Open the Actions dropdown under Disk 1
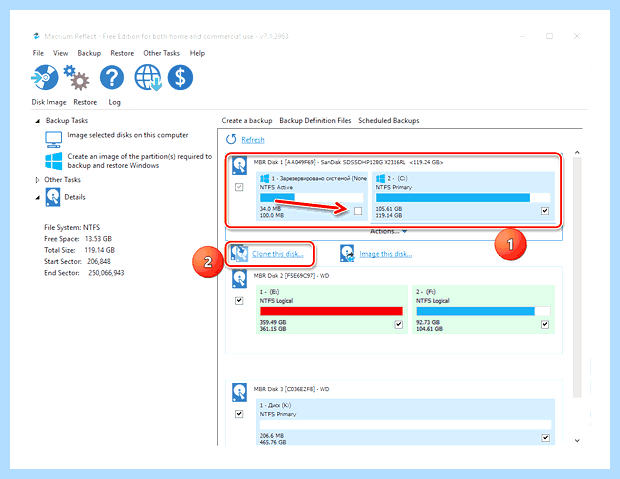Viewport: 620px width, 479px height. point(389,231)
